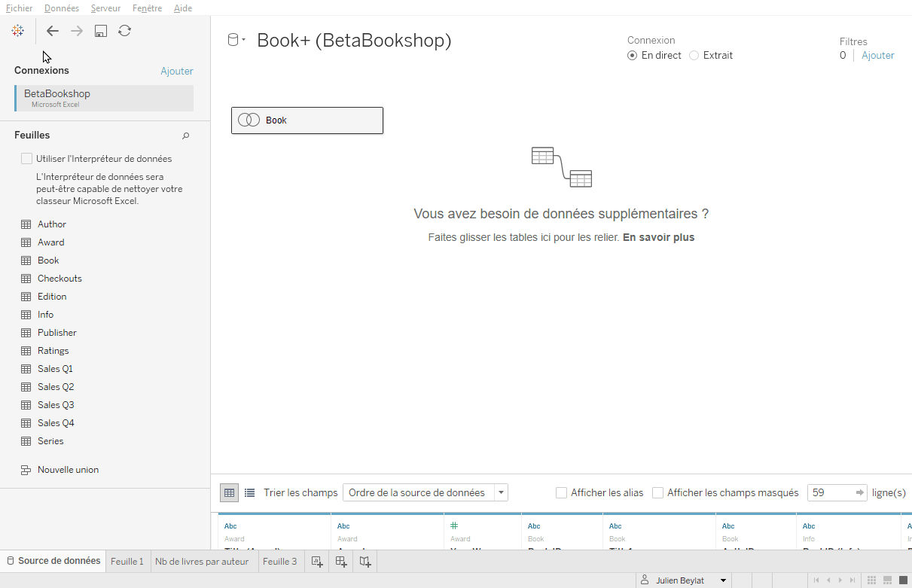Select the BetaBookshop Microsoft Excel connection
This screenshot has width=912, height=588.
[x=104, y=99]
